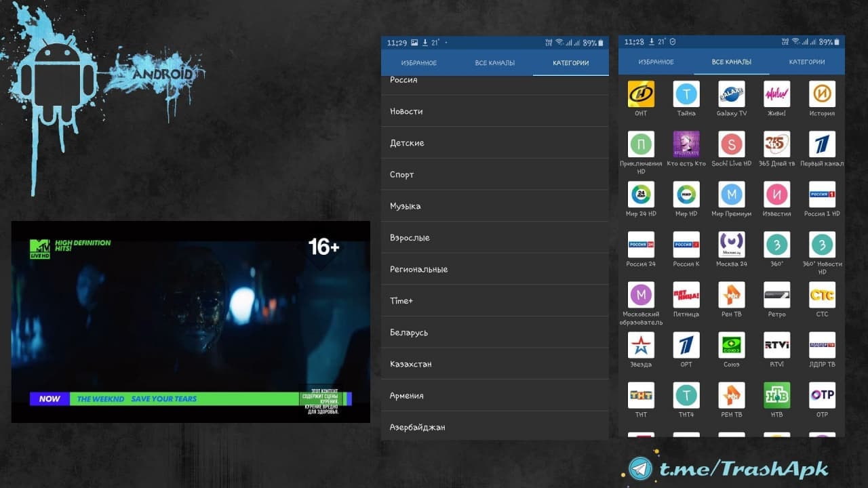Switch to ИЗБРАННОЕ tab in categories phone screen

pyautogui.click(x=419, y=63)
